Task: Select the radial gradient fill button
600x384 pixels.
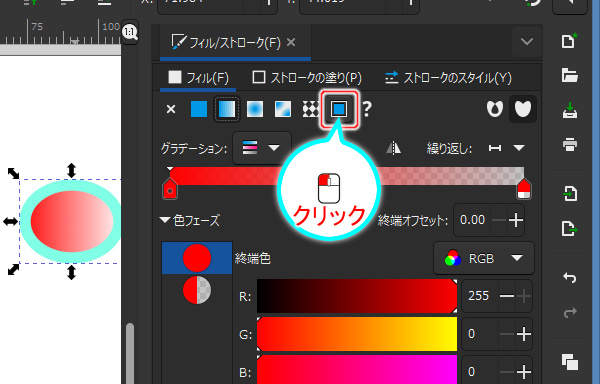Action: tap(255, 109)
